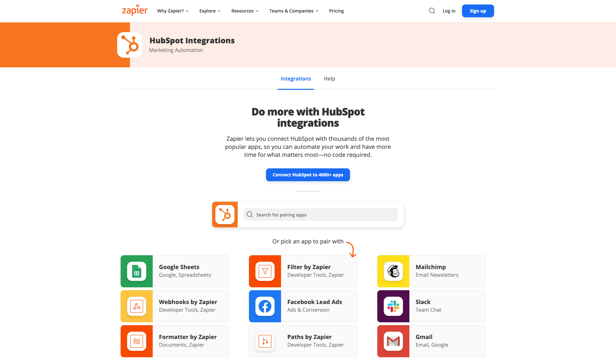Click 'Email, Google' subtitle text
This screenshot has width=616, height=364.
click(432, 345)
